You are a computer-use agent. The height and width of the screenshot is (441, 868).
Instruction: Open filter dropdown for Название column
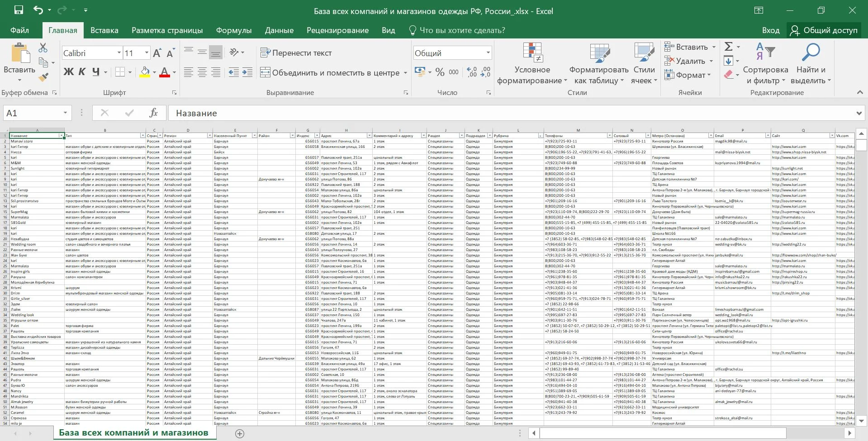61,136
